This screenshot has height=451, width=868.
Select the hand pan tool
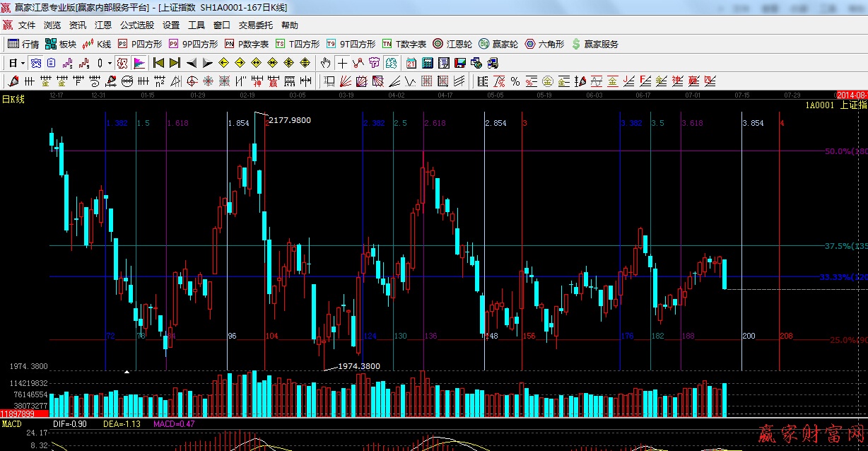point(326,63)
